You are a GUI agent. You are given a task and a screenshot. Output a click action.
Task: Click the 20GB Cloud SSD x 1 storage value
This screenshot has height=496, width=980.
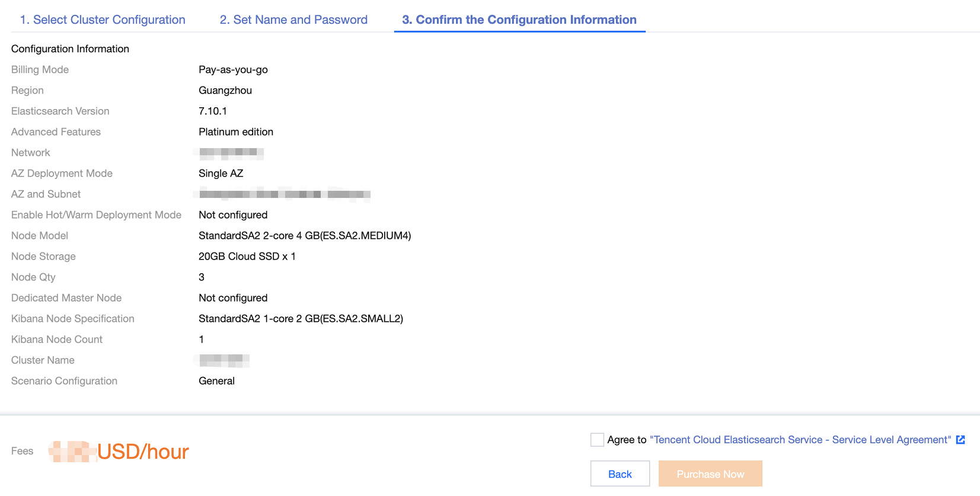pyautogui.click(x=247, y=257)
